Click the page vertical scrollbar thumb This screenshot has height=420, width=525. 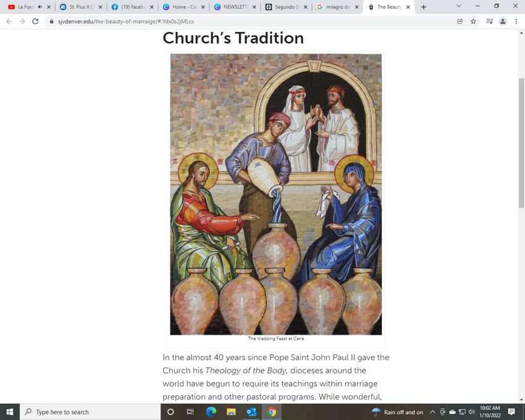(521, 143)
